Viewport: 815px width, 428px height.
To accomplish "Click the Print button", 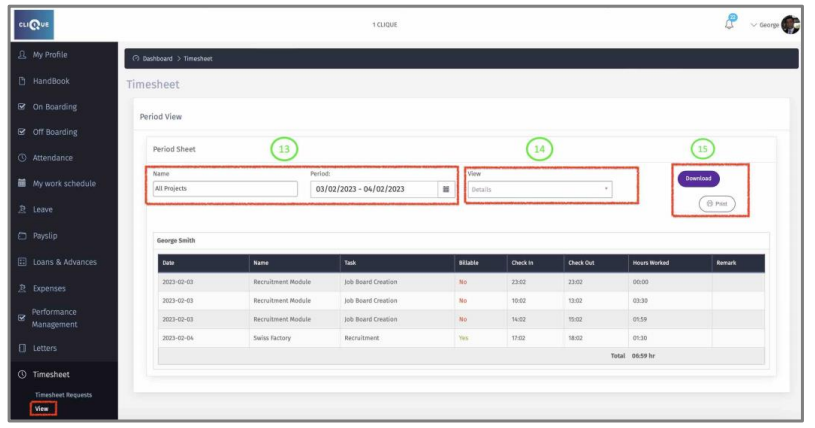I will click(x=716, y=203).
